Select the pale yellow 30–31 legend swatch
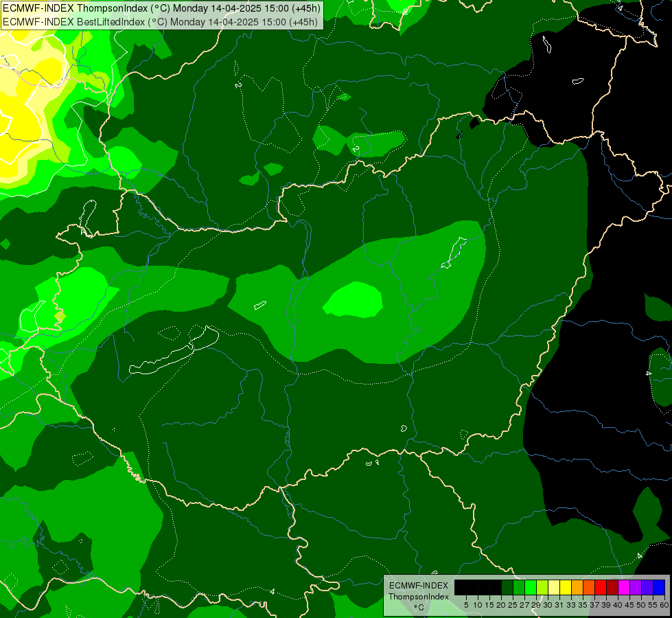The width and height of the screenshot is (672, 618). (x=554, y=587)
